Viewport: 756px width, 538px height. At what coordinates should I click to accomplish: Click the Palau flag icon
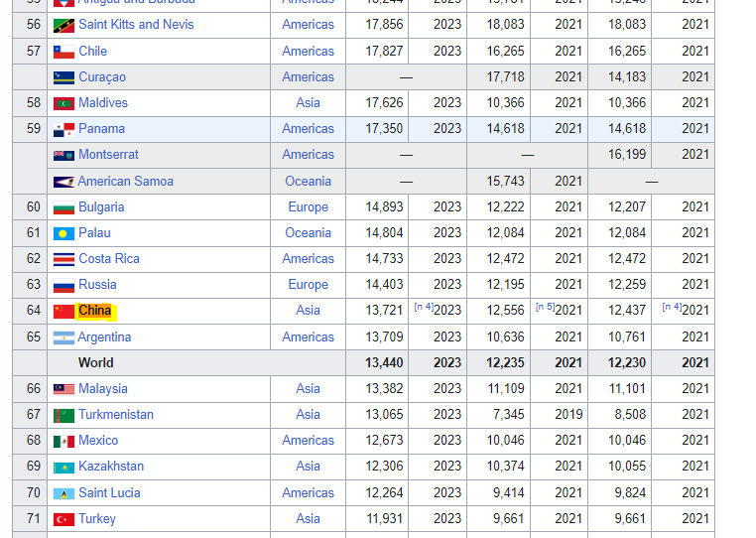click(x=63, y=234)
